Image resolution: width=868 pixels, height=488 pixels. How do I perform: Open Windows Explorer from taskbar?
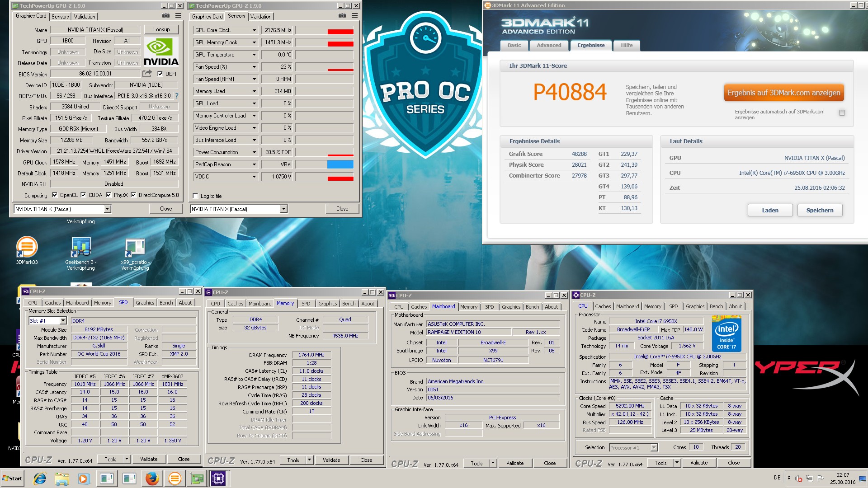(x=62, y=478)
